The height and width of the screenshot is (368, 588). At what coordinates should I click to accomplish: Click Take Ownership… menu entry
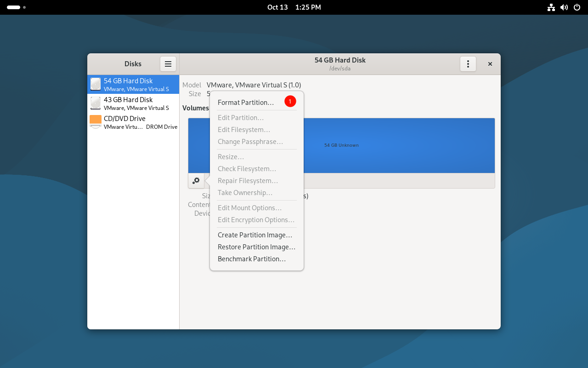coord(257,193)
